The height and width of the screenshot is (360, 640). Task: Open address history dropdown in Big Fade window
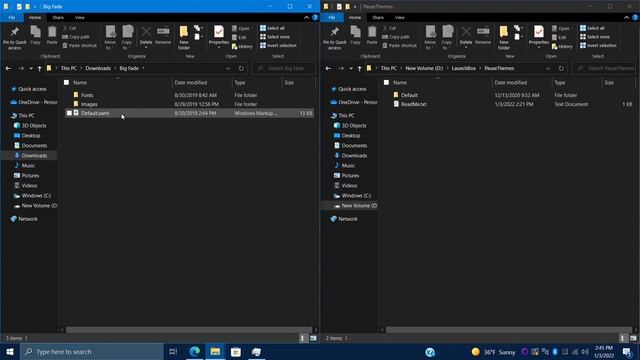(x=228, y=68)
